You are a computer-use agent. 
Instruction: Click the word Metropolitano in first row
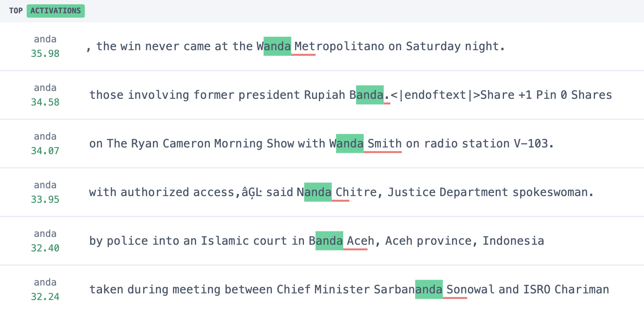coord(339,46)
